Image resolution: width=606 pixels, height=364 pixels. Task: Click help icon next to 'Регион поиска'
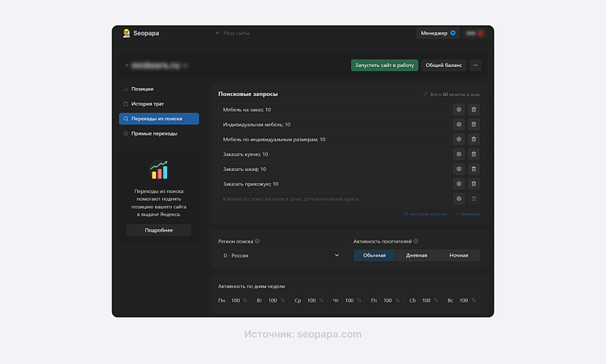point(257,241)
